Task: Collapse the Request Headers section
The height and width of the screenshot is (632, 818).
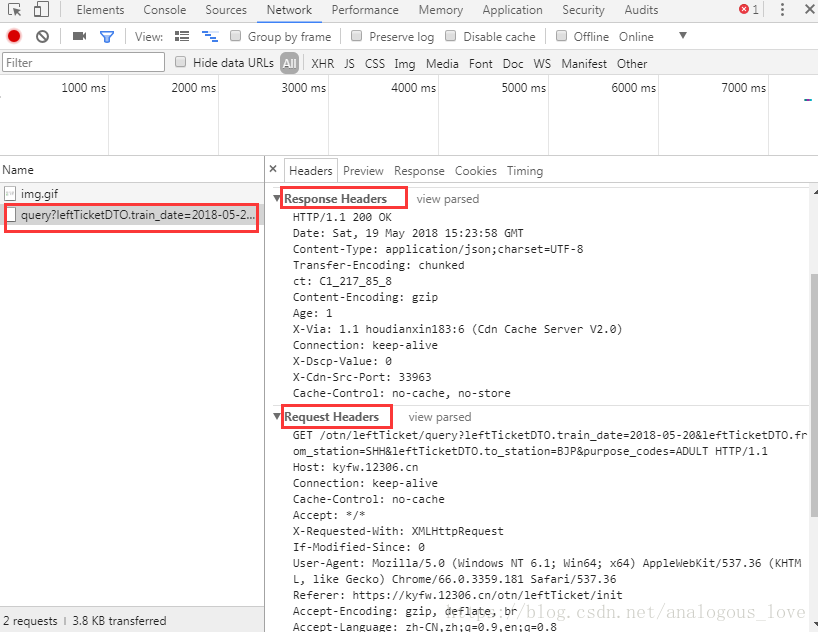Action: pyautogui.click(x=276, y=416)
